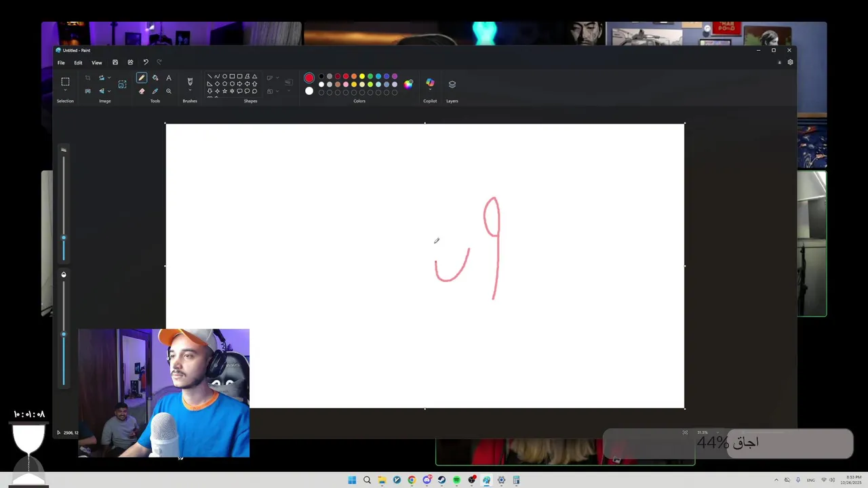The image size is (868, 488).
Task: Open the Edit menu
Action: (x=78, y=62)
